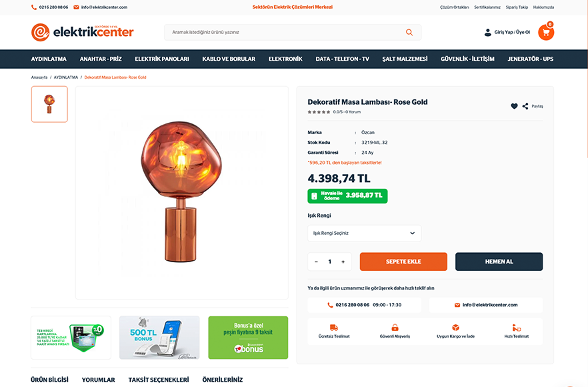The height and width of the screenshot is (387, 588).
Task: Decrease quantity with the minus button
Action: click(x=316, y=262)
